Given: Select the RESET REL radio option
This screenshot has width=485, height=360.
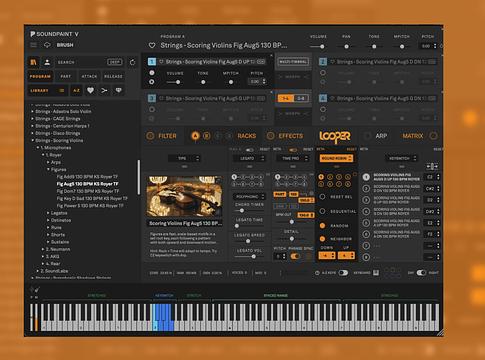Looking at the screenshot, I should pos(322,197).
